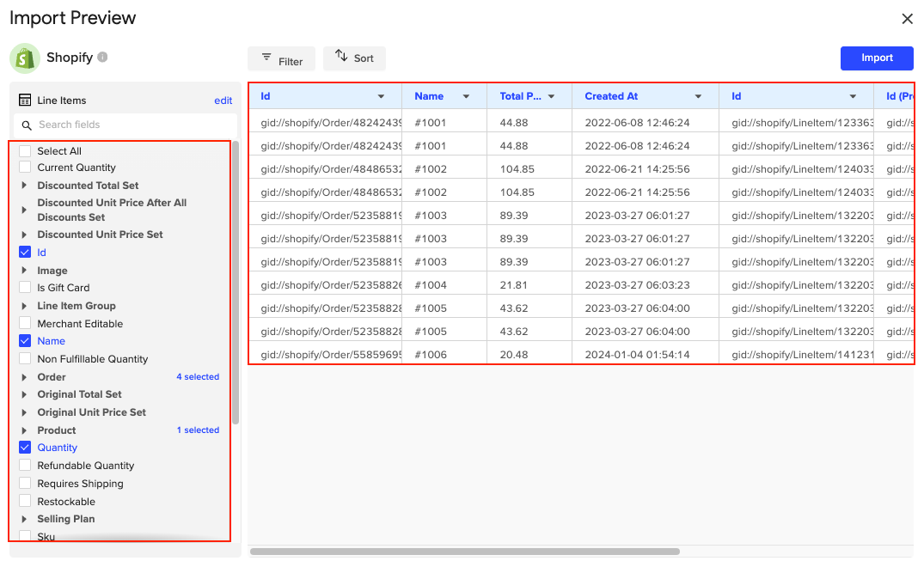Uncheck the Name field checkbox

[x=26, y=340]
